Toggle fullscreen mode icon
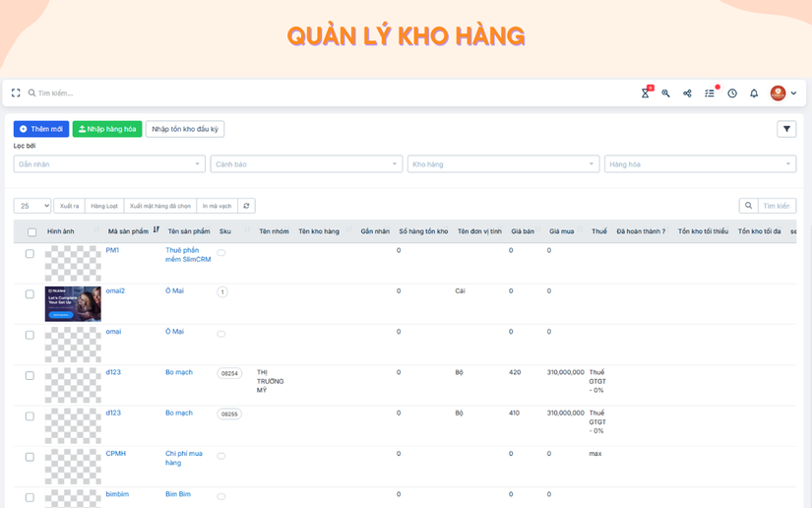Screen dimensions: 812x508 click(x=16, y=93)
